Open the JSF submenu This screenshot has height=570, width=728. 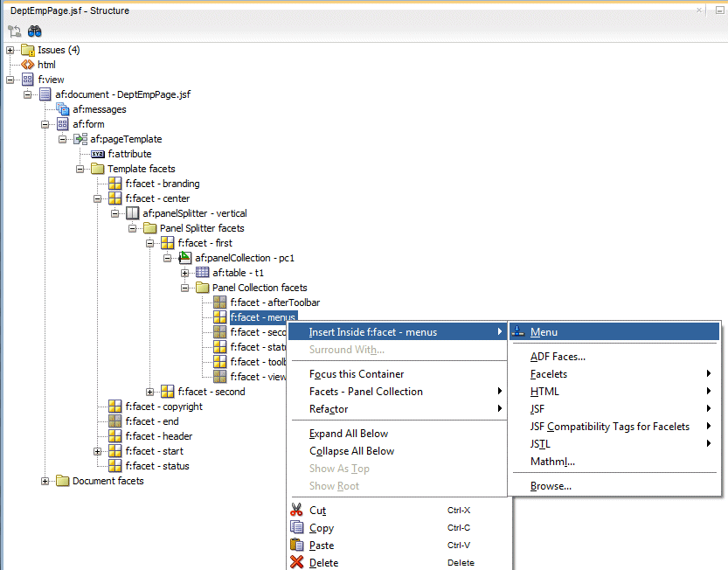[614, 409]
